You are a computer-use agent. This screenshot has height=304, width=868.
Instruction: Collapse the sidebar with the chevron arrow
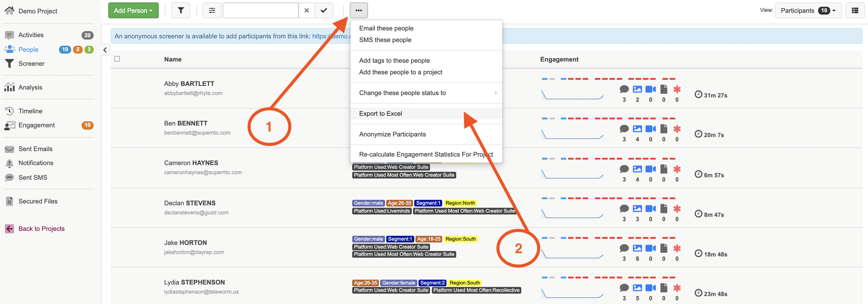(x=105, y=50)
